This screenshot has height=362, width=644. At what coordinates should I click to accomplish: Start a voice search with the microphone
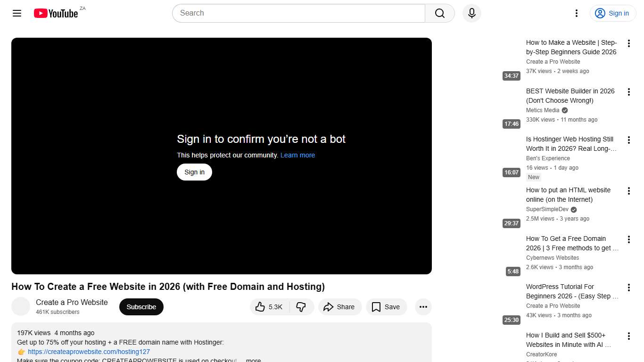[471, 13]
